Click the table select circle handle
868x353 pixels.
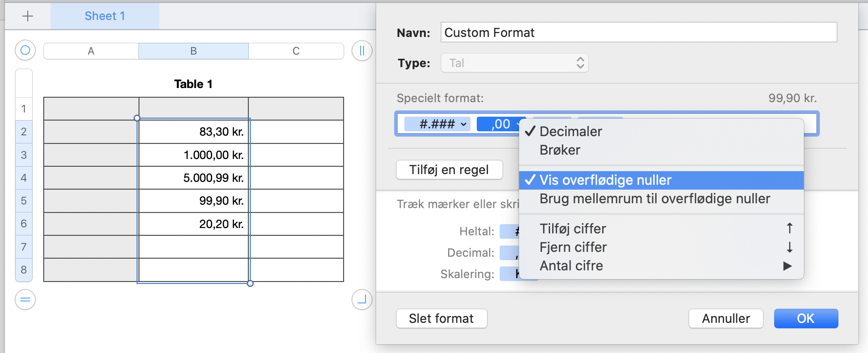click(x=25, y=50)
